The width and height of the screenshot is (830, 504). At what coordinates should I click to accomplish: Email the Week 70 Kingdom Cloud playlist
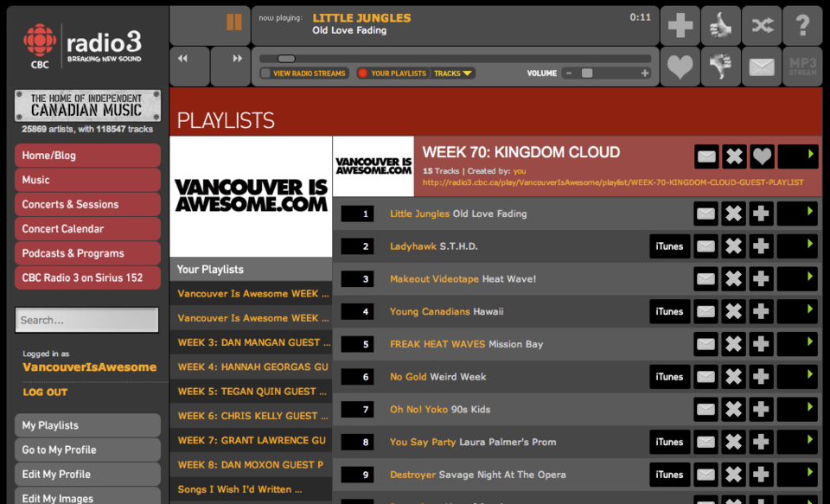click(706, 156)
